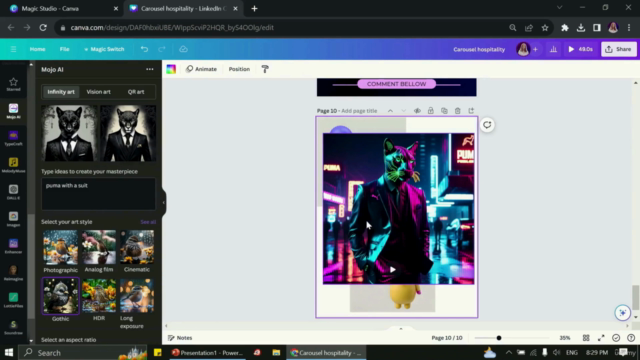Click second generated puma suit image

click(128, 133)
